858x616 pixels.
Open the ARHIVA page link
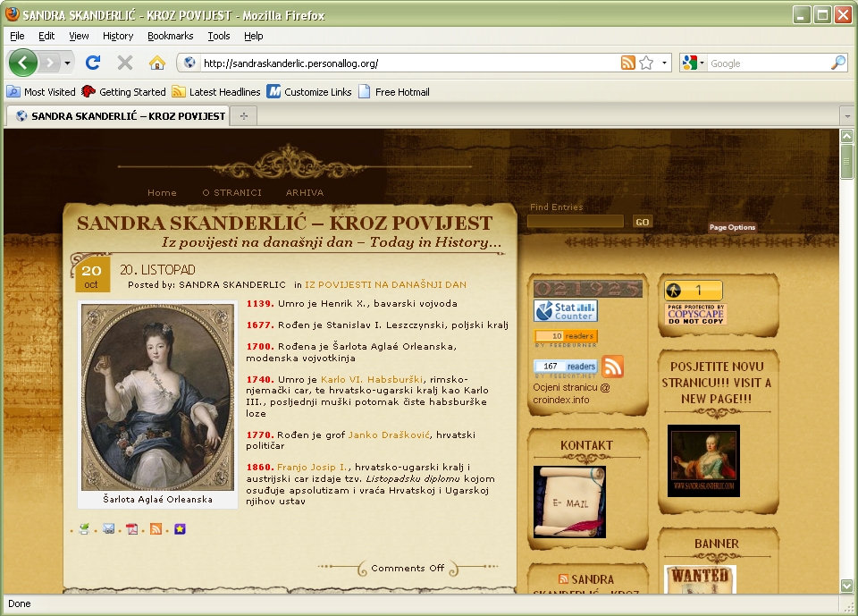[305, 193]
